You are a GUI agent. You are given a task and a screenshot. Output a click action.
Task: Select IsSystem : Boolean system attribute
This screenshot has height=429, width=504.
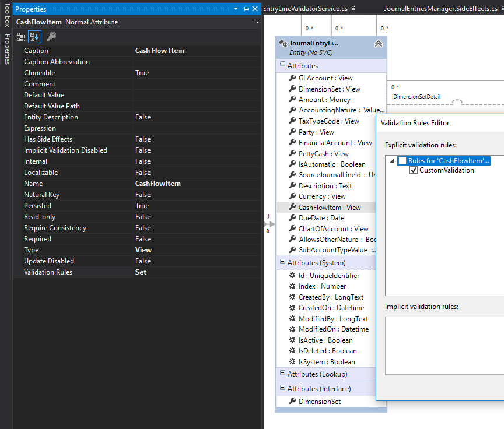[327, 361]
